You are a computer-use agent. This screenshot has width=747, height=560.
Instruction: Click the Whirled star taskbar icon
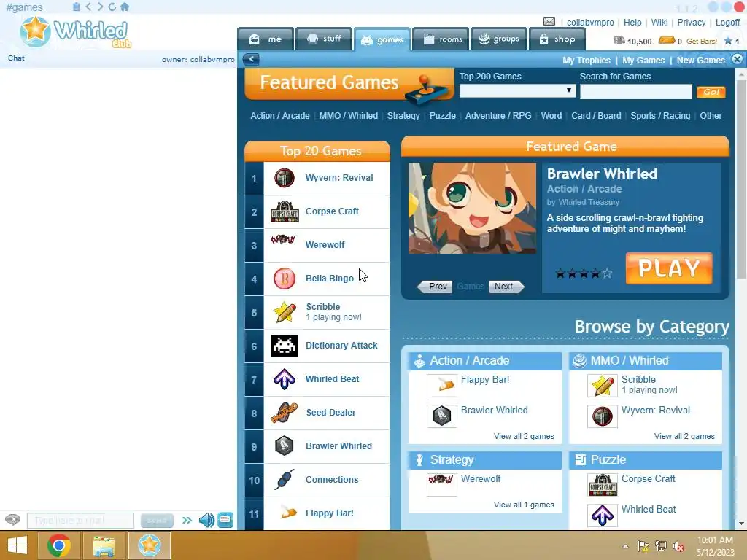coord(149,545)
